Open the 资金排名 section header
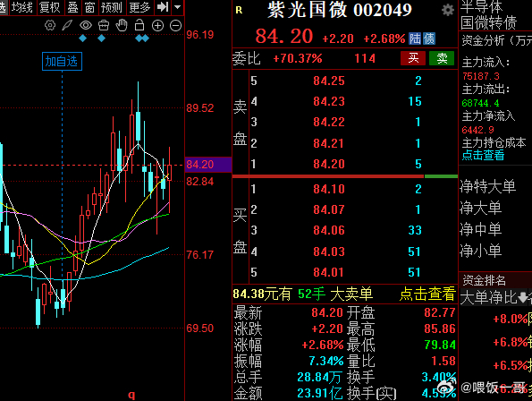532x401 pixels. [x=484, y=280]
